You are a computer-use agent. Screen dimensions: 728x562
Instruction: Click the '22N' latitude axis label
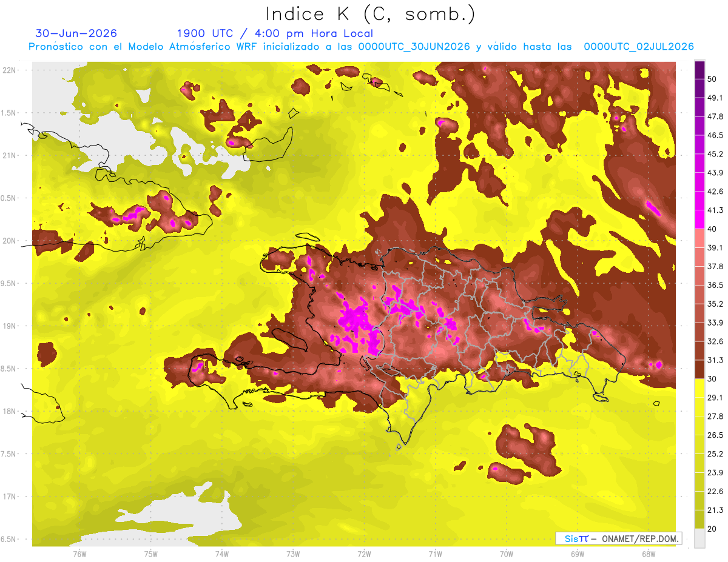9,70
